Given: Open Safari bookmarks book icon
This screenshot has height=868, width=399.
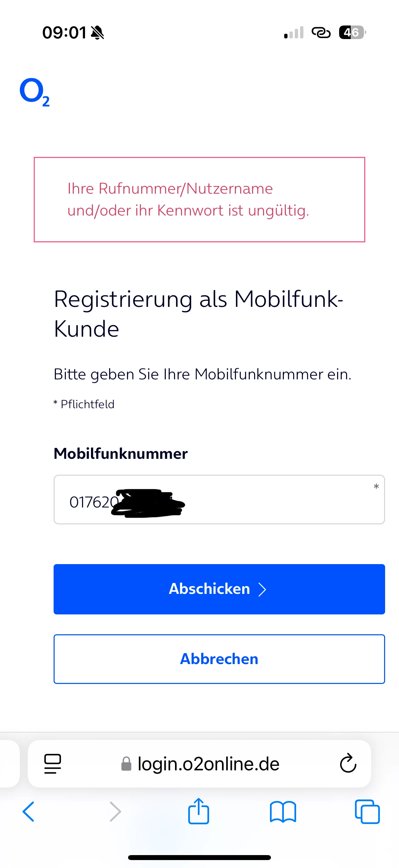Looking at the screenshot, I should pyautogui.click(x=283, y=812).
